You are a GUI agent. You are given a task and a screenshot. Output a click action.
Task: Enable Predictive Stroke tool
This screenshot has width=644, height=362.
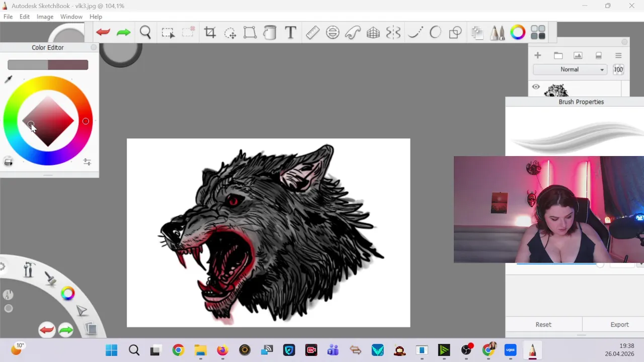[435, 33]
